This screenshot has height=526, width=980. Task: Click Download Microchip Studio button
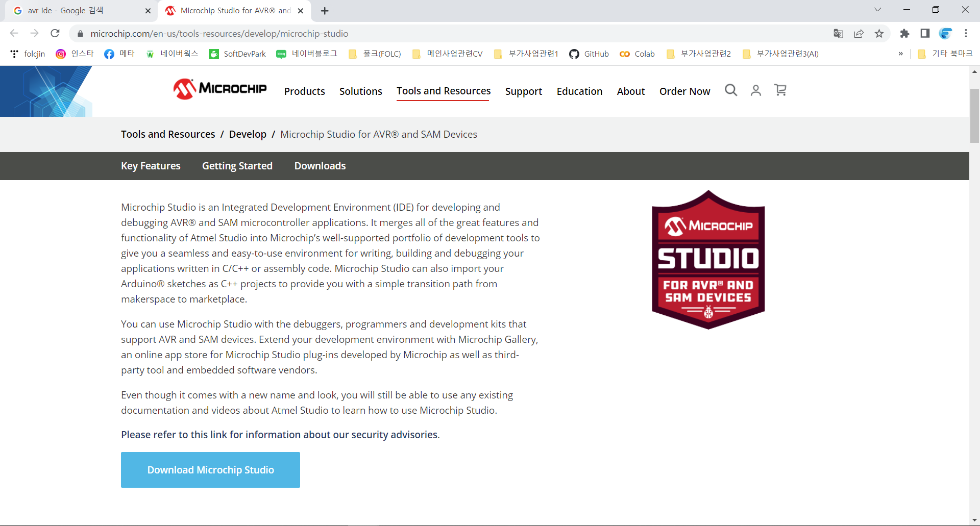point(210,470)
